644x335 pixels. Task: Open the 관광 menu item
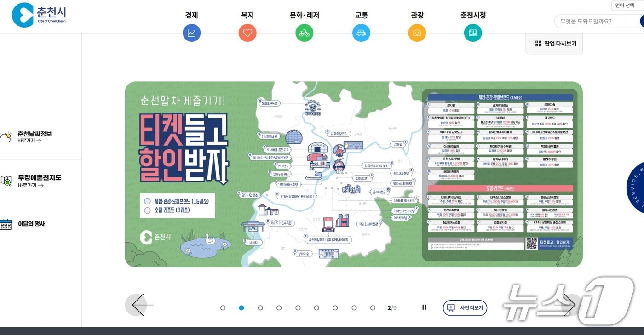(x=417, y=15)
